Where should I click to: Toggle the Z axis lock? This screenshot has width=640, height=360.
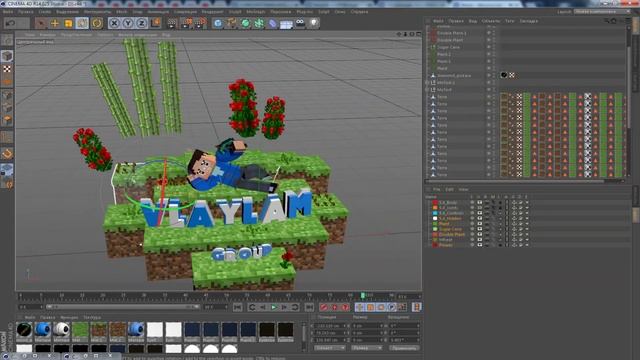click(x=141, y=23)
